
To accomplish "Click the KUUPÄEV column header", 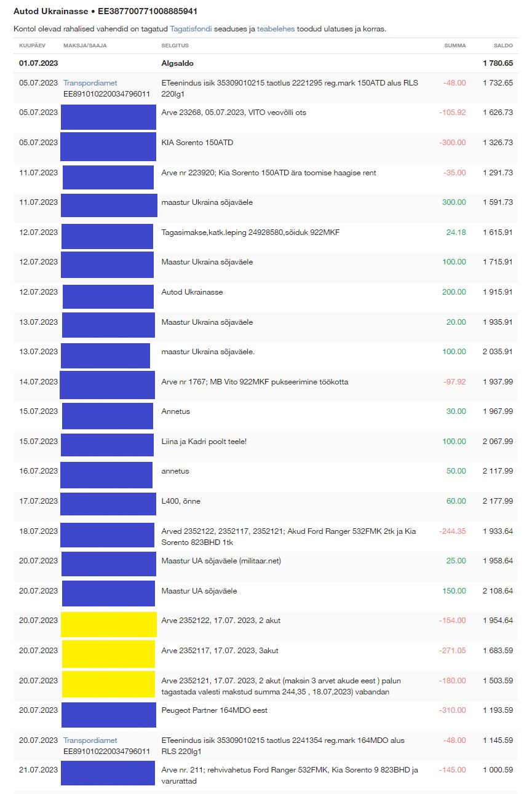I will point(32,46).
